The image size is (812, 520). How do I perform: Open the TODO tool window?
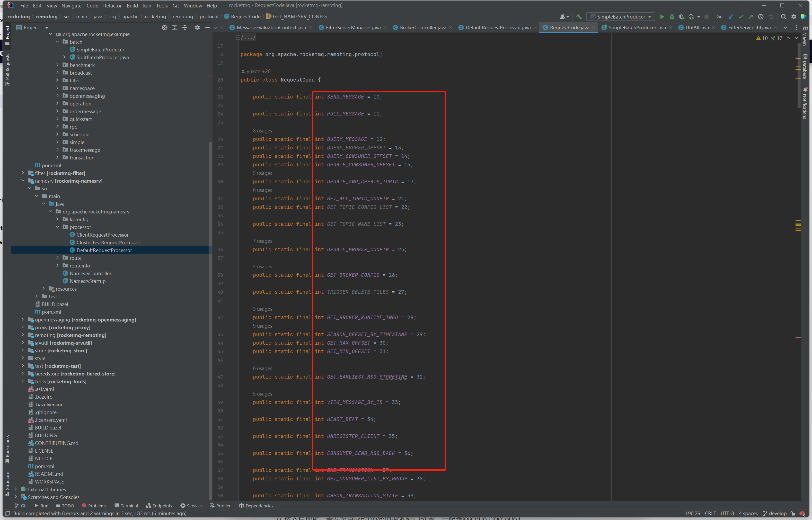pyautogui.click(x=65, y=506)
